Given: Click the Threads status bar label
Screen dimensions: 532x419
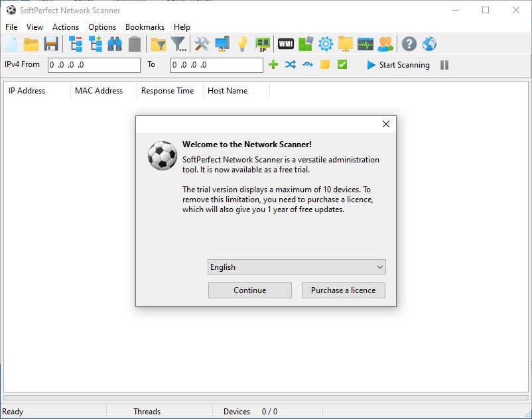Looking at the screenshot, I should click(x=147, y=412).
